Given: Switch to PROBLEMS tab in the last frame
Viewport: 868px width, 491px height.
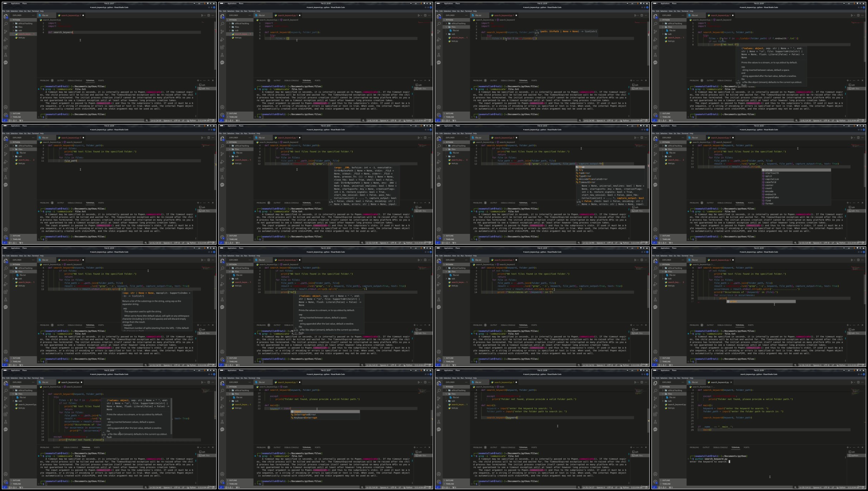Looking at the screenshot, I should (694, 447).
